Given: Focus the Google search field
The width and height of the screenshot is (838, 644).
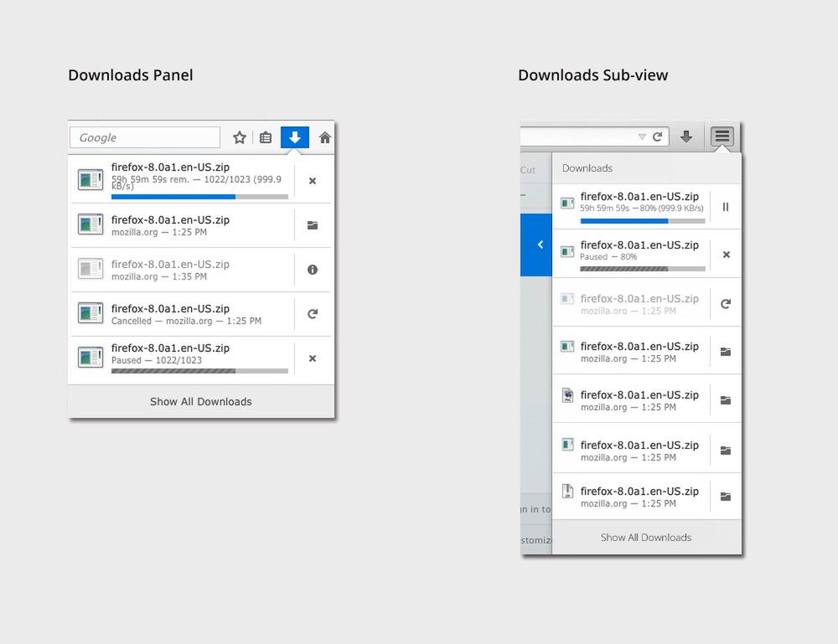Looking at the screenshot, I should (x=145, y=137).
